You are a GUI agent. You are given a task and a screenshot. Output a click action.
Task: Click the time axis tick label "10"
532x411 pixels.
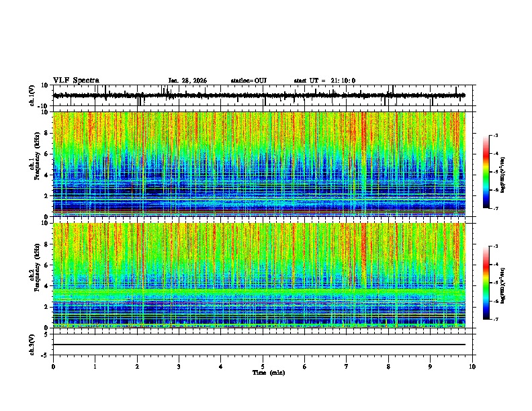[472, 367]
